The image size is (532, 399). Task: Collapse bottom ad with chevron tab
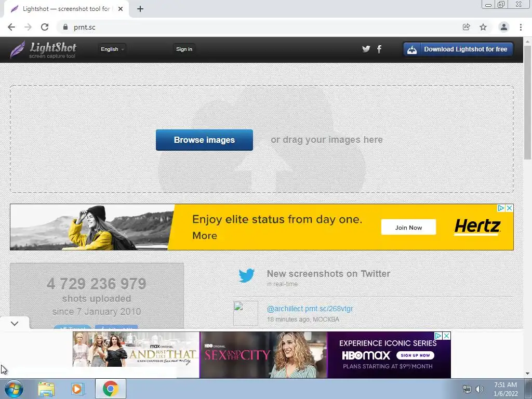point(15,323)
